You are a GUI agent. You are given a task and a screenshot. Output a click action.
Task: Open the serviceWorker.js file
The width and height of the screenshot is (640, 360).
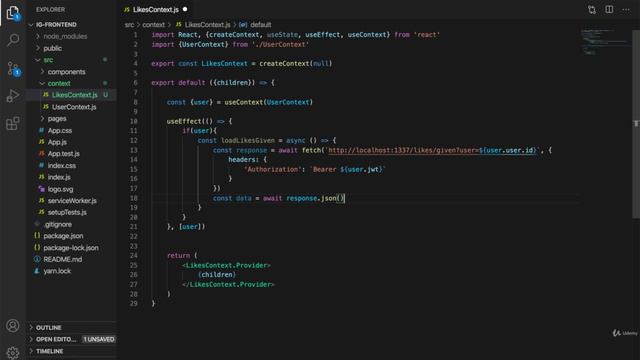coord(71,201)
